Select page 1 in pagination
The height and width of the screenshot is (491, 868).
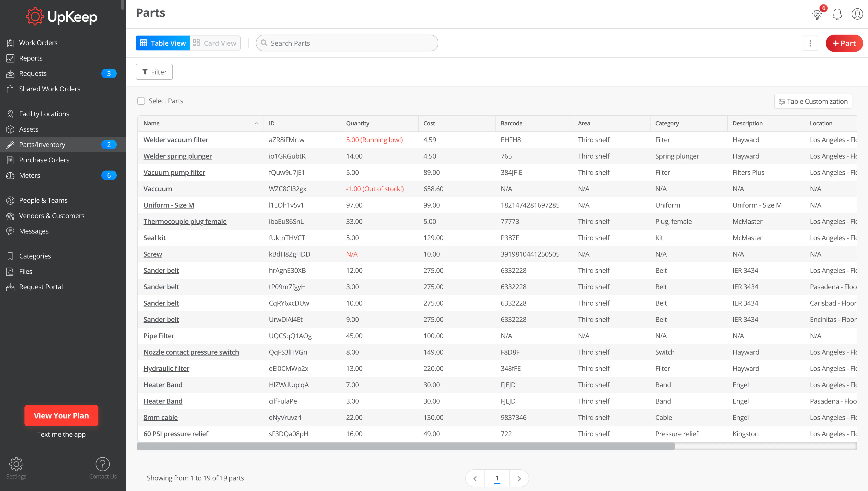tap(497, 478)
